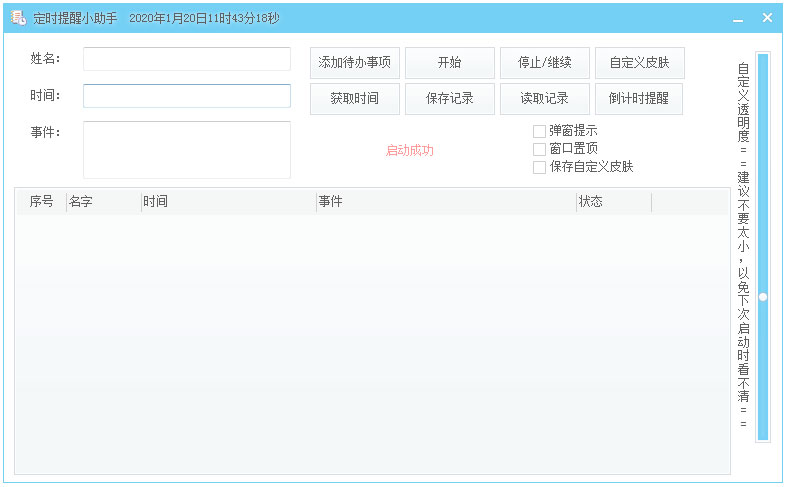Click the 添加待办事项 button

(355, 63)
